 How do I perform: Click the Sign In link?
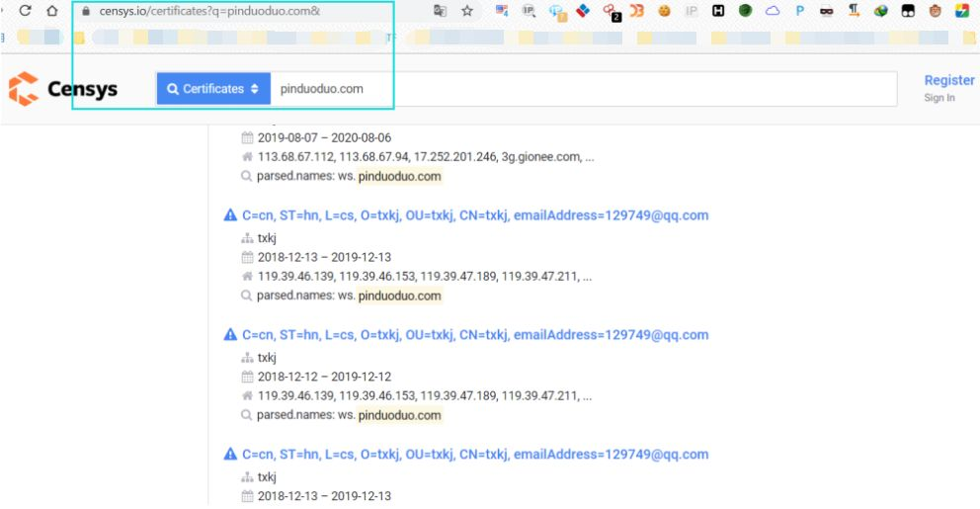tap(939, 98)
